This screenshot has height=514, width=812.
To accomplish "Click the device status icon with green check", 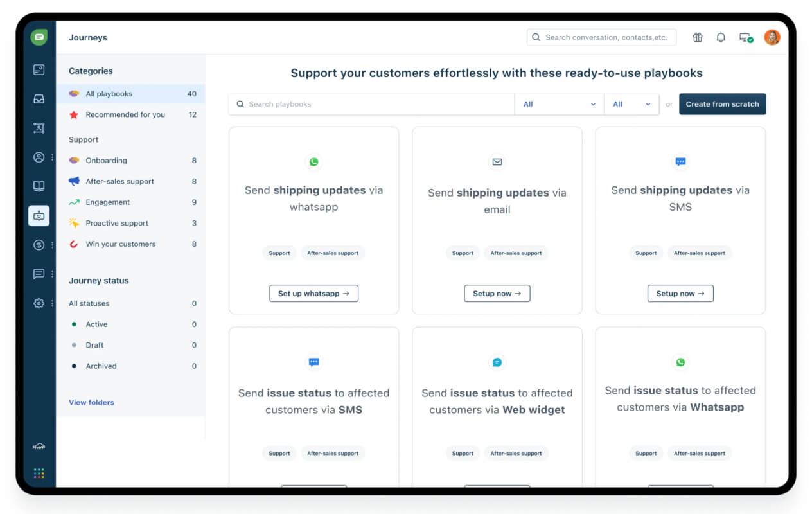I will (746, 38).
